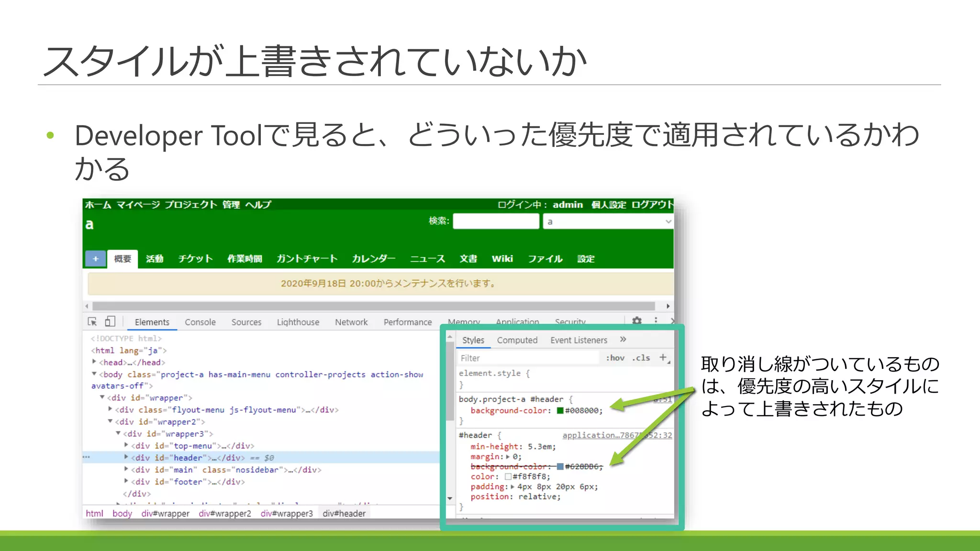The height and width of the screenshot is (551, 980).
Task: Switch to the Sources tab
Action: click(x=246, y=322)
